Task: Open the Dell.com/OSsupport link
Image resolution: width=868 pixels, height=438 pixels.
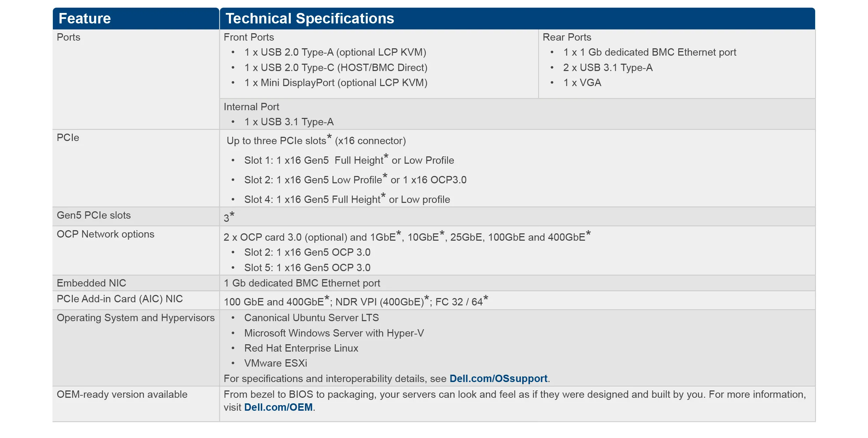Action: [x=498, y=379]
